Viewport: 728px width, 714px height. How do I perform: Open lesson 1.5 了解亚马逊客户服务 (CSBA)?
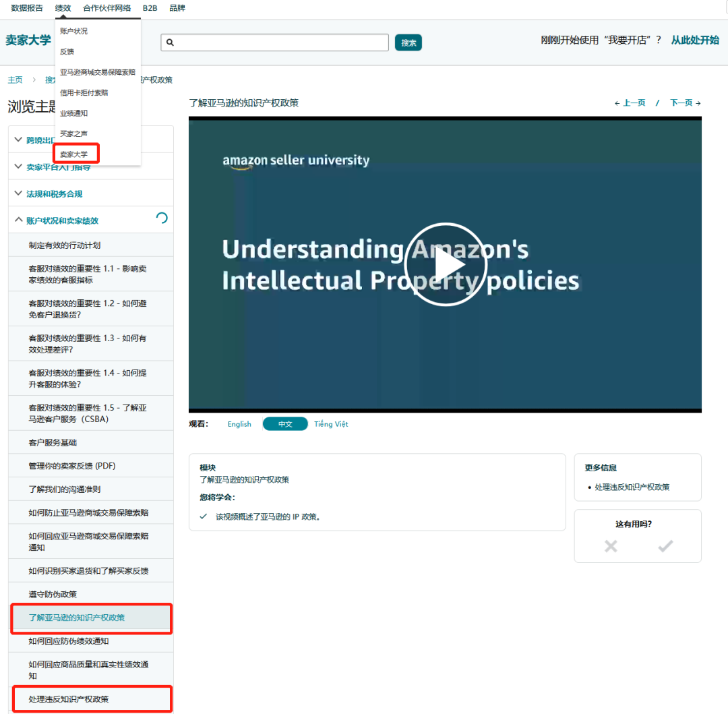pos(91,413)
